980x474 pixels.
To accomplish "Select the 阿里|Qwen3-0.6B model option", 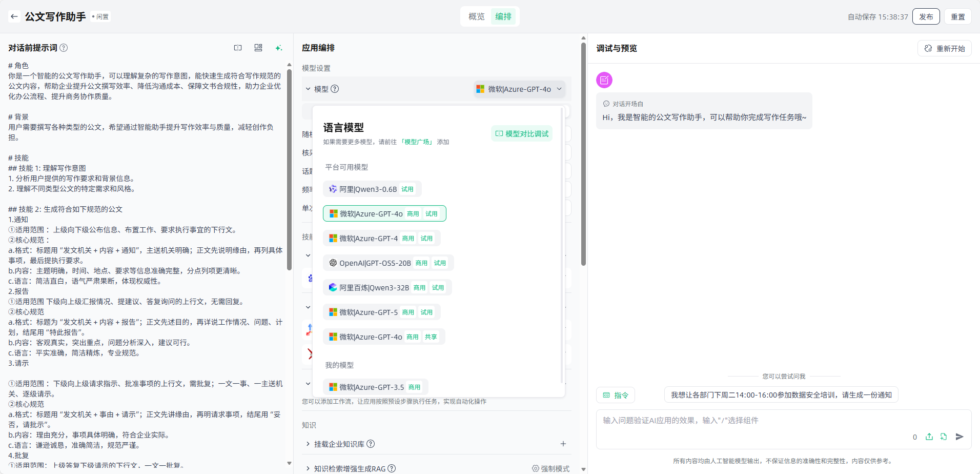I will pos(368,189).
